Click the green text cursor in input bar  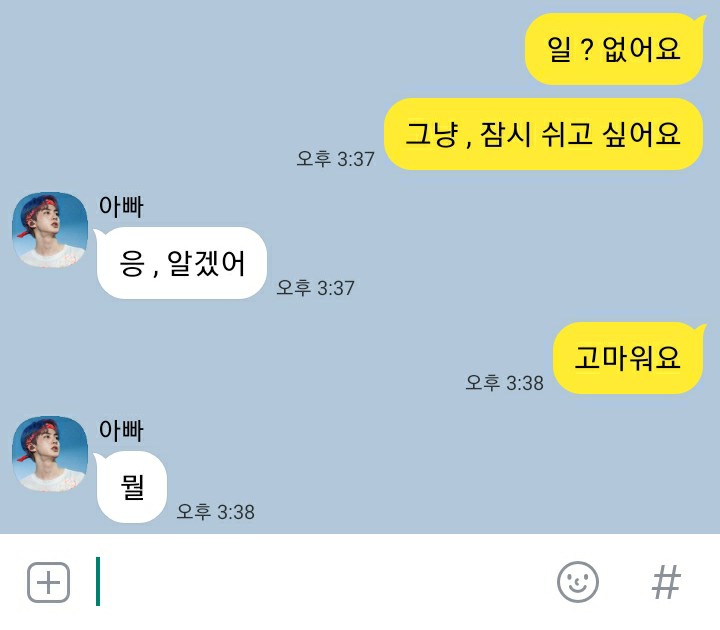click(98, 581)
